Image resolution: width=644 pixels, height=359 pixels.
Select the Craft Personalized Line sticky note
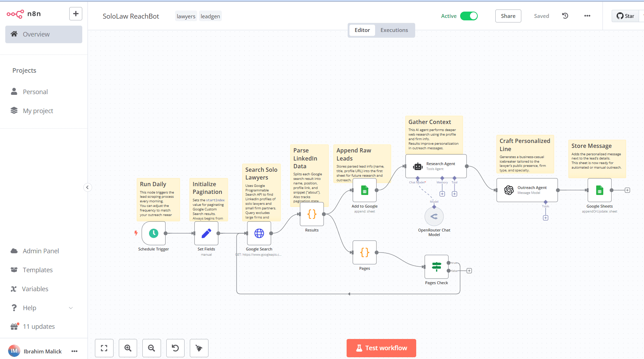pyautogui.click(x=525, y=154)
